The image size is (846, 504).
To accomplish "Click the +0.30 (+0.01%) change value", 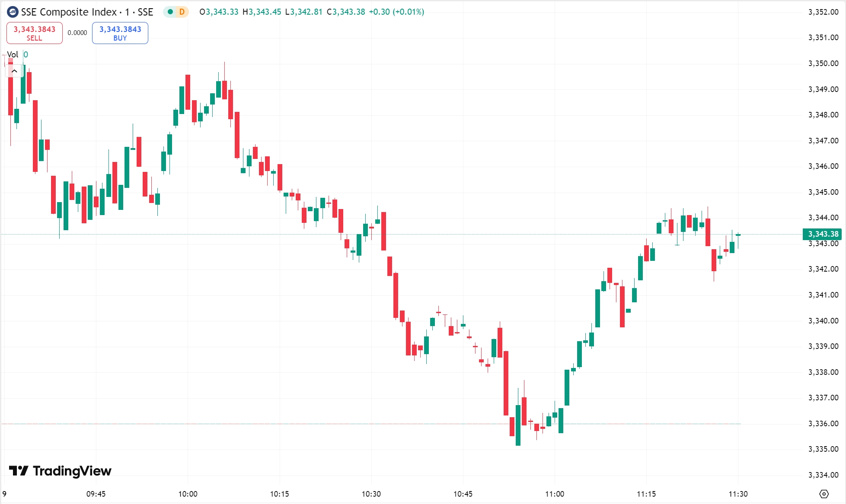I will point(396,12).
